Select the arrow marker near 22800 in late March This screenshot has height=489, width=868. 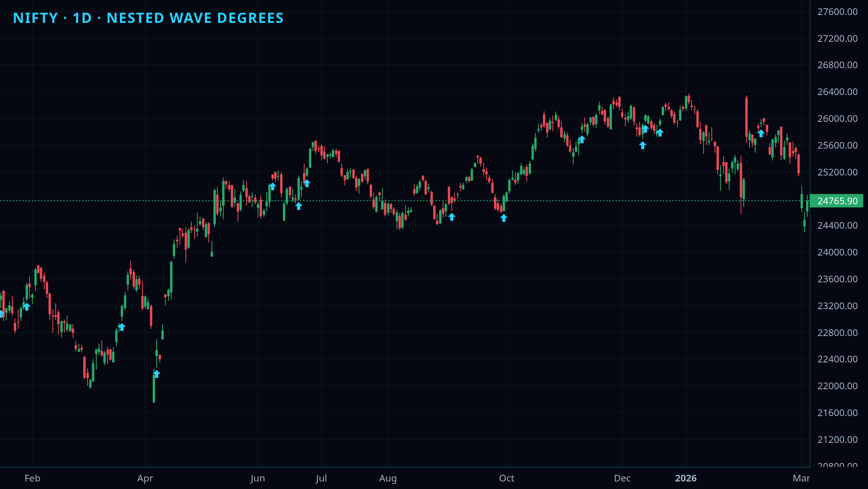[122, 327]
